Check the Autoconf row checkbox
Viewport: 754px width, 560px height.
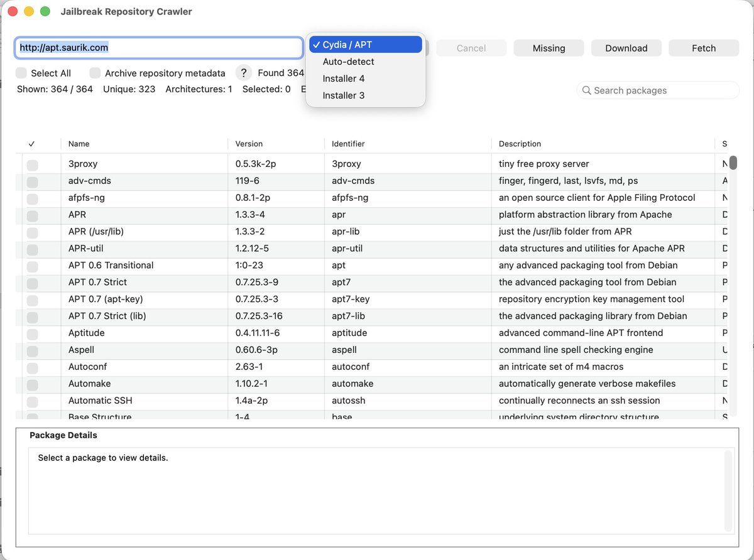point(32,368)
